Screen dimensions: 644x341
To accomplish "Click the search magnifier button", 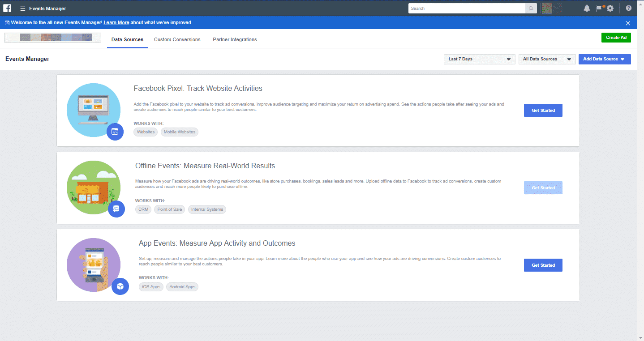I will pyautogui.click(x=531, y=9).
